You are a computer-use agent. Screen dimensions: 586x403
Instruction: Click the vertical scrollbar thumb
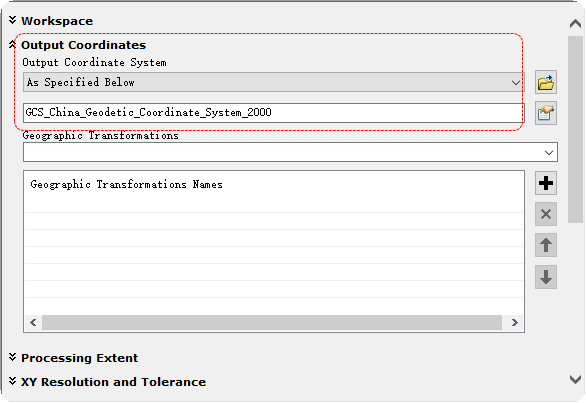[576, 129]
